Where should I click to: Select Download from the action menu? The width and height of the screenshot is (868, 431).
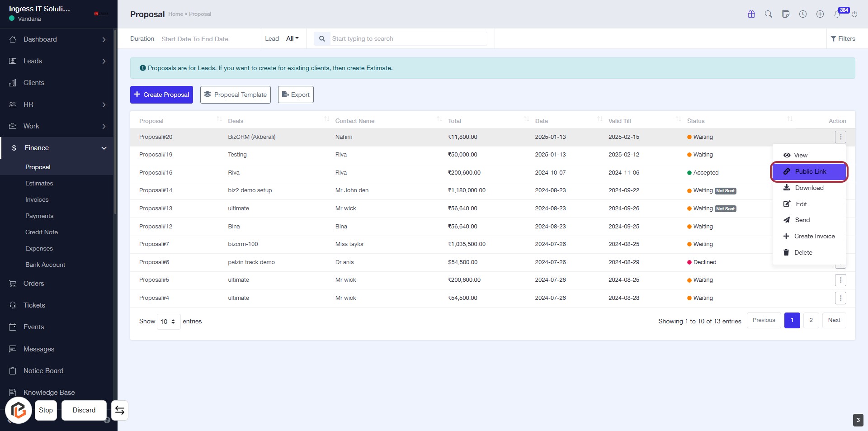pyautogui.click(x=809, y=188)
